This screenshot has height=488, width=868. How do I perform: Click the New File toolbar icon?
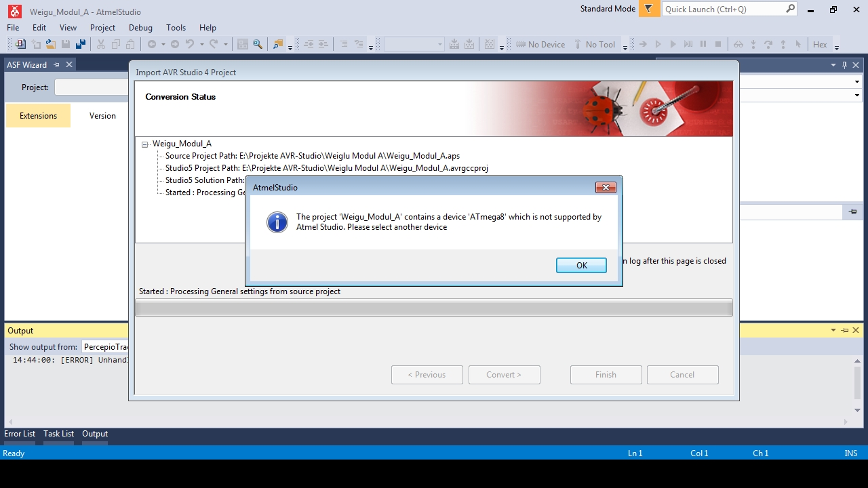point(36,44)
